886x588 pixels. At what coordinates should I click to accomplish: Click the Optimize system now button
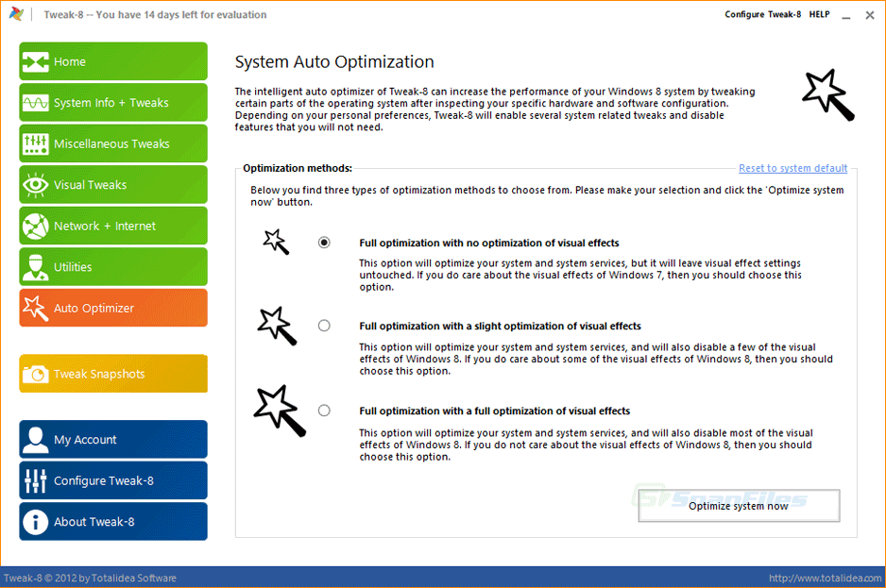pos(739,506)
